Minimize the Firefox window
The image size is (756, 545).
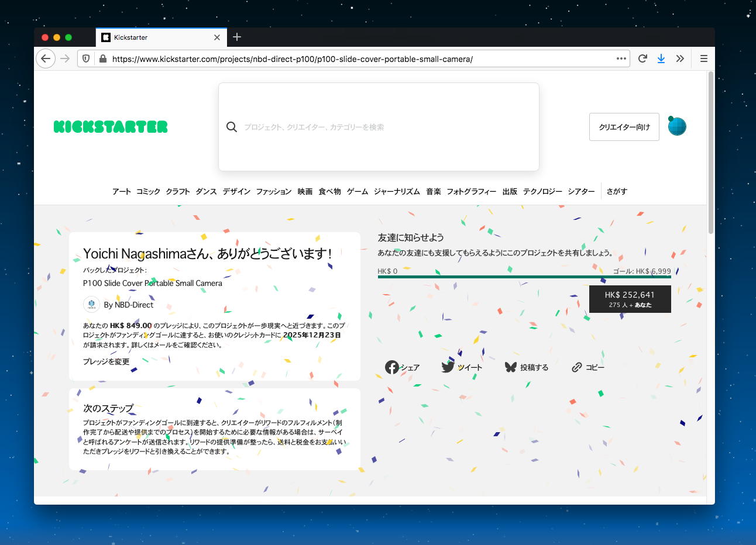pyautogui.click(x=57, y=37)
